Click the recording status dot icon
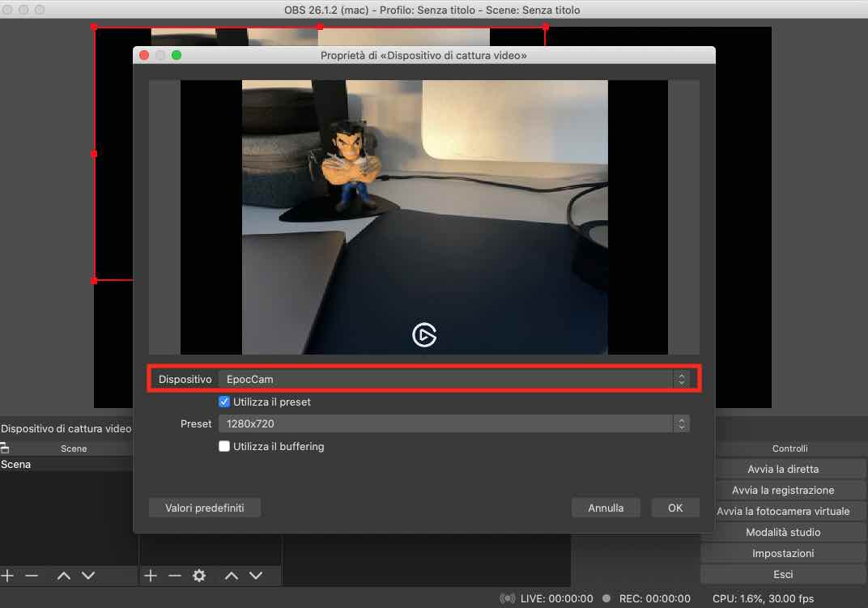This screenshot has width=868, height=608. tap(606, 598)
